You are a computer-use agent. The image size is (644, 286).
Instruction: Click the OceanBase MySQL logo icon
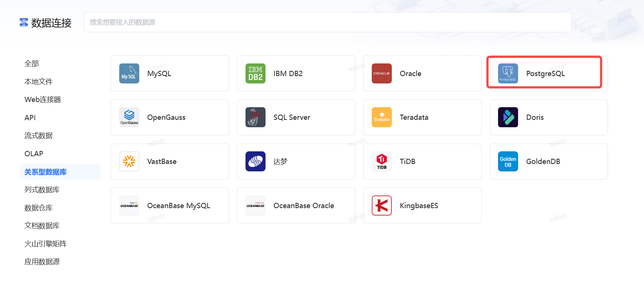(129, 206)
